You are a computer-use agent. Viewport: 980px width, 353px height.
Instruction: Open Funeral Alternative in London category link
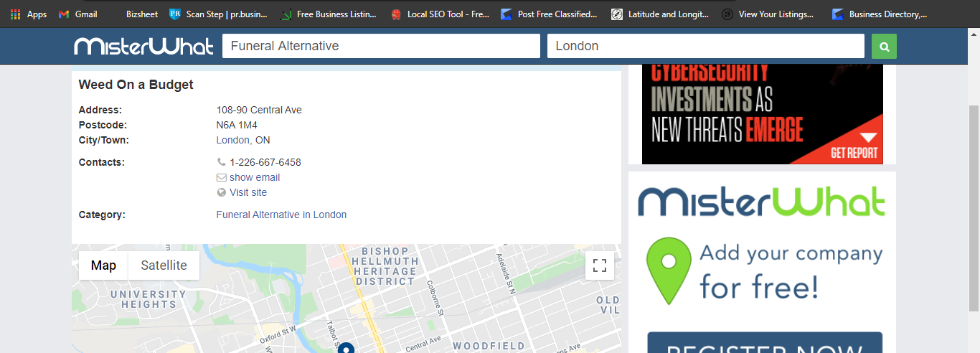coord(281,215)
